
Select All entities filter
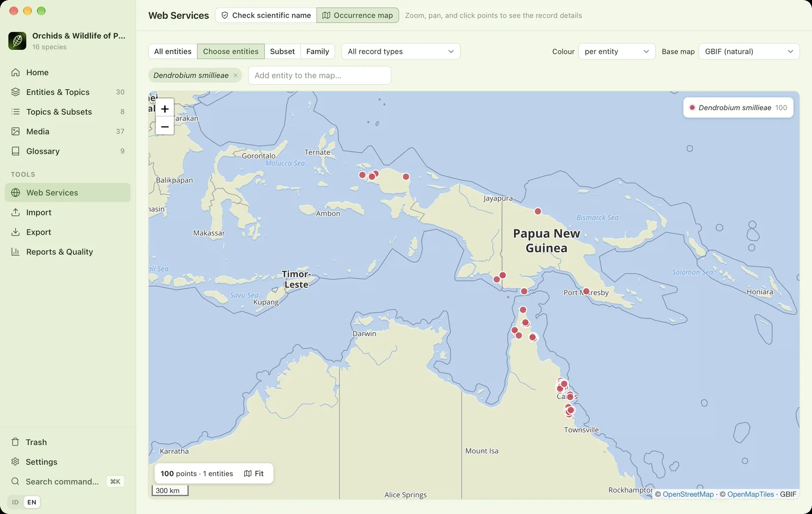(173, 52)
